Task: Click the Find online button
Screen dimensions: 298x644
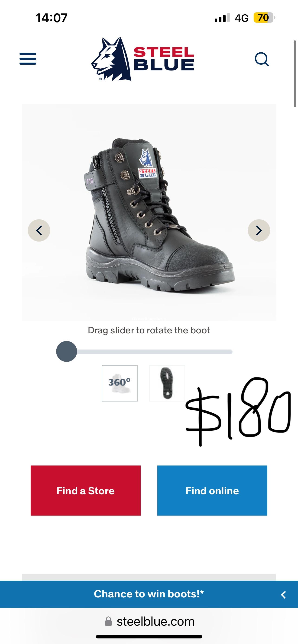Action: point(212,491)
